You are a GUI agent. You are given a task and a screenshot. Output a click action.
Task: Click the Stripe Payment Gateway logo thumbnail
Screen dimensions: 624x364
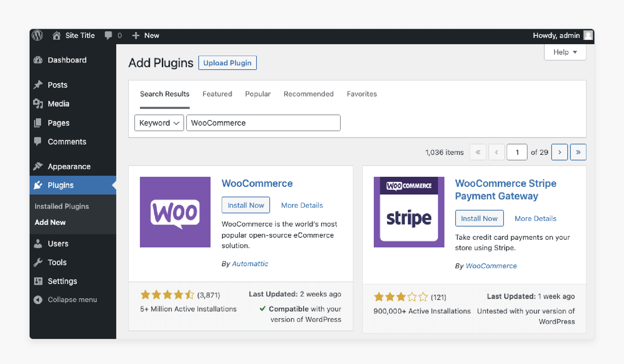pyautogui.click(x=409, y=212)
